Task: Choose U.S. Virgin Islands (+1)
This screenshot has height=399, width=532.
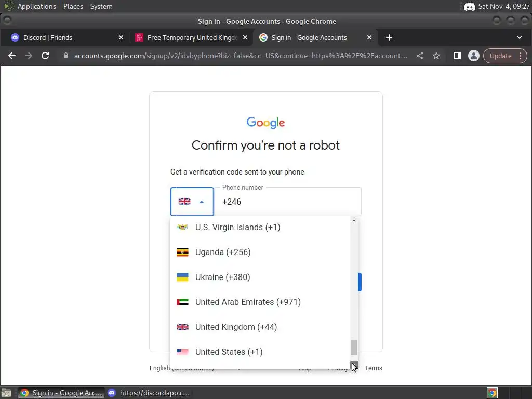Action: pyautogui.click(x=260, y=228)
